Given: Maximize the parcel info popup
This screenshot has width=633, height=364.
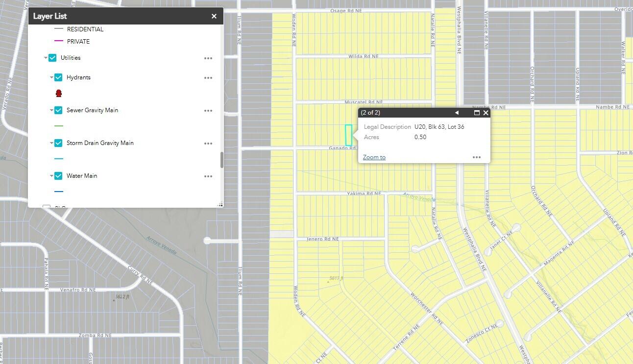Looking at the screenshot, I should pyautogui.click(x=477, y=113).
